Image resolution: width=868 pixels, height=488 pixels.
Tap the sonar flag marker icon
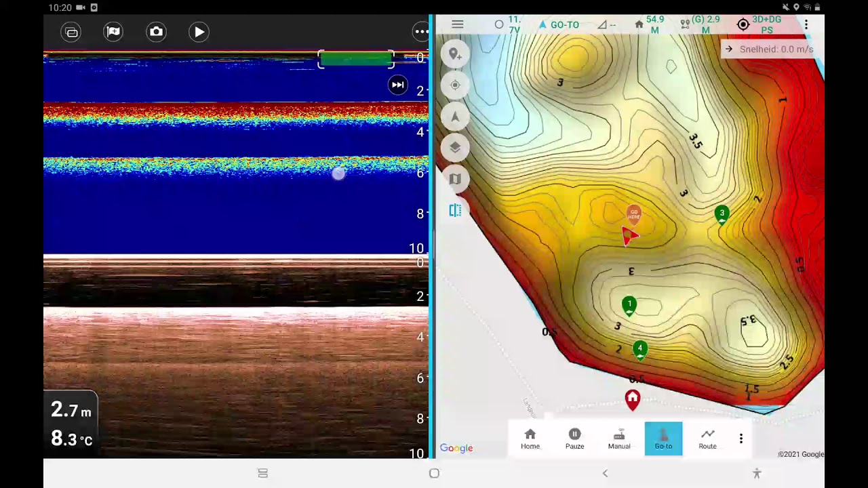(x=113, y=32)
